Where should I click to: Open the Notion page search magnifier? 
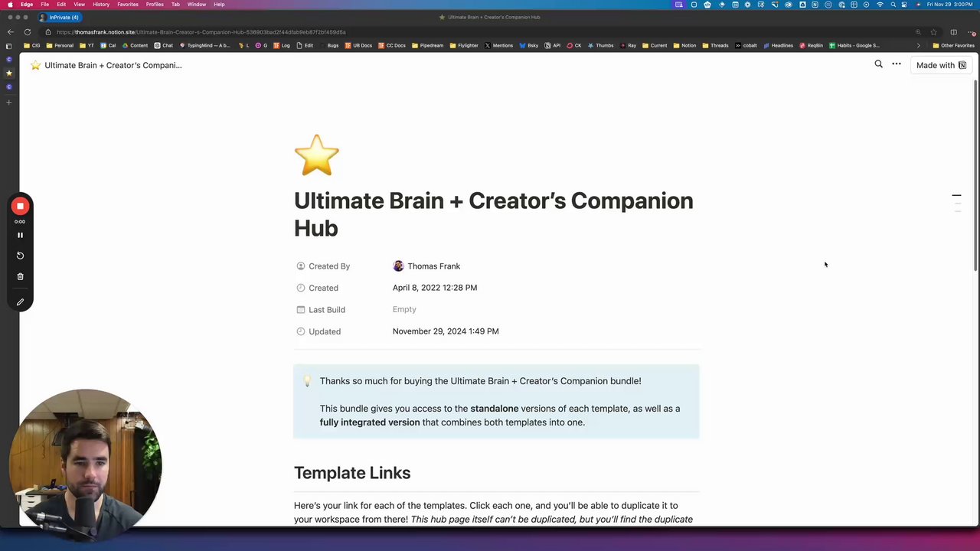878,64
